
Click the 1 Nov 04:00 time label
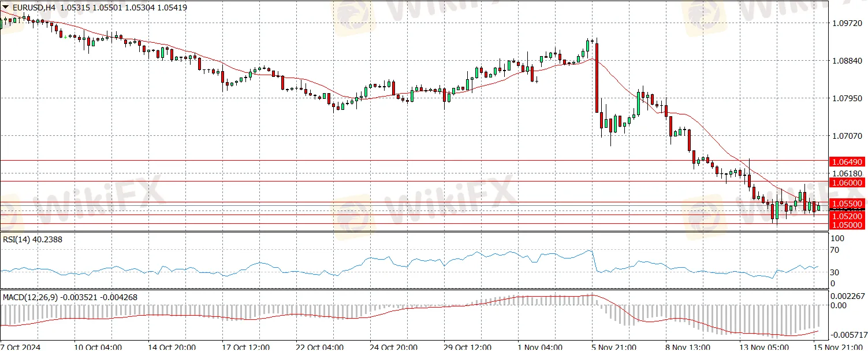pyautogui.click(x=541, y=347)
